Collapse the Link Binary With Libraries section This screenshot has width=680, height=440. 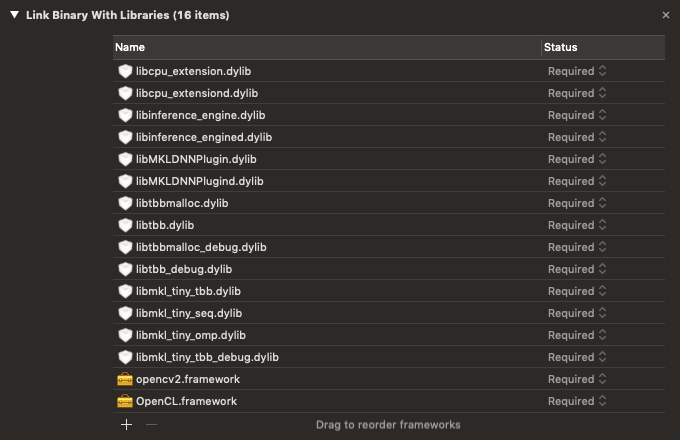click(14, 15)
